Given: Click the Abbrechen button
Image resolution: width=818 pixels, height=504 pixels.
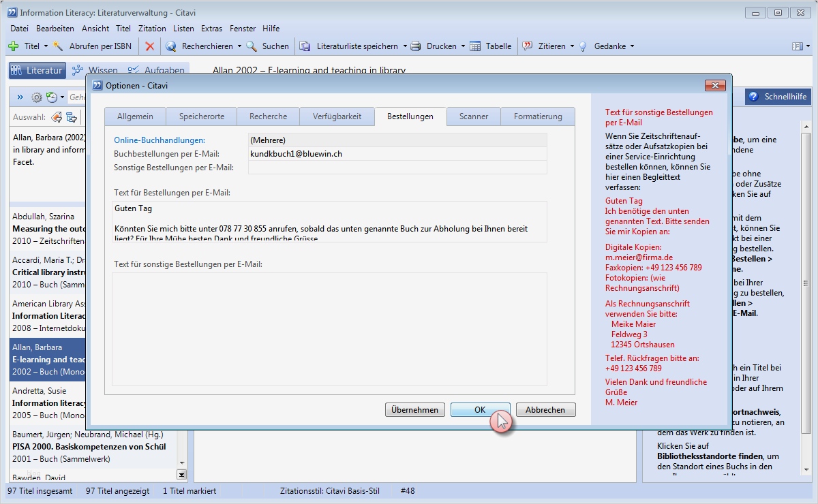Looking at the screenshot, I should (x=545, y=410).
